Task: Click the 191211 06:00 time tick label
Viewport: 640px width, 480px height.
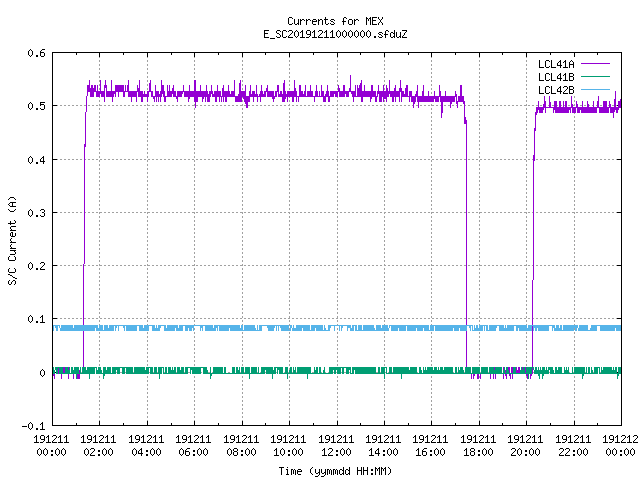Action: tap(193, 446)
